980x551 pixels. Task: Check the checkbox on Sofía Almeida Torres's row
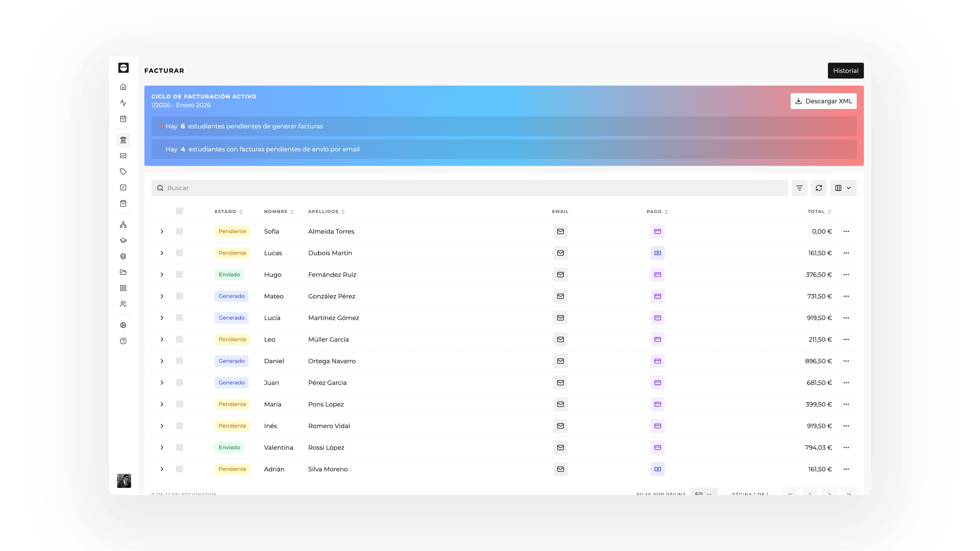(x=179, y=231)
